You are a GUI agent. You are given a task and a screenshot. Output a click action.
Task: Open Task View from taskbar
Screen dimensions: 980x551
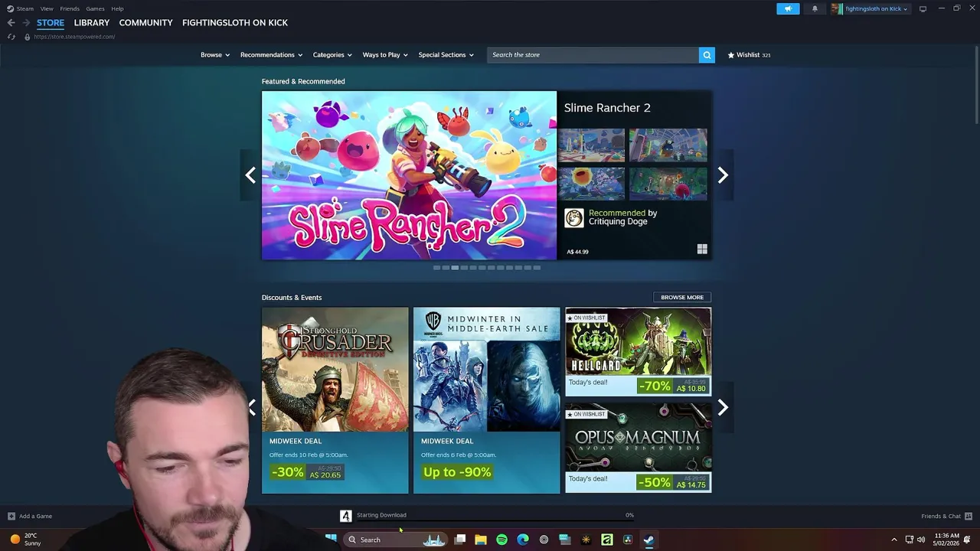tap(460, 540)
